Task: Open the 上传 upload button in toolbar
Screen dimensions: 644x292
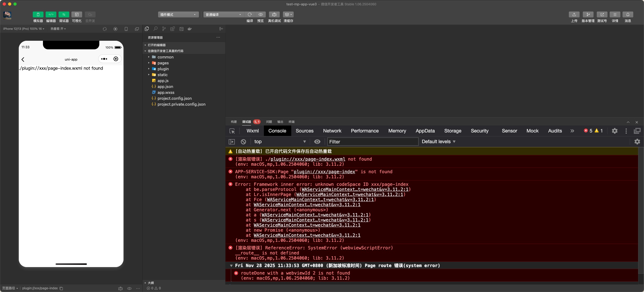Action: coord(574,14)
